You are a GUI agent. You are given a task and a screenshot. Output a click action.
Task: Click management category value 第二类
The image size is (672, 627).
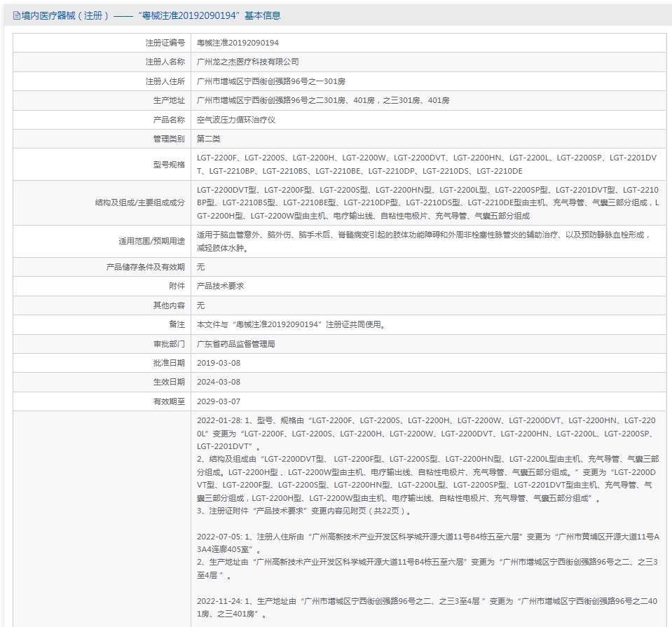tap(208, 139)
